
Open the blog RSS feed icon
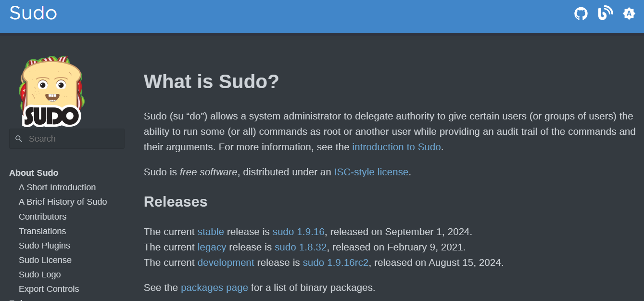(605, 13)
